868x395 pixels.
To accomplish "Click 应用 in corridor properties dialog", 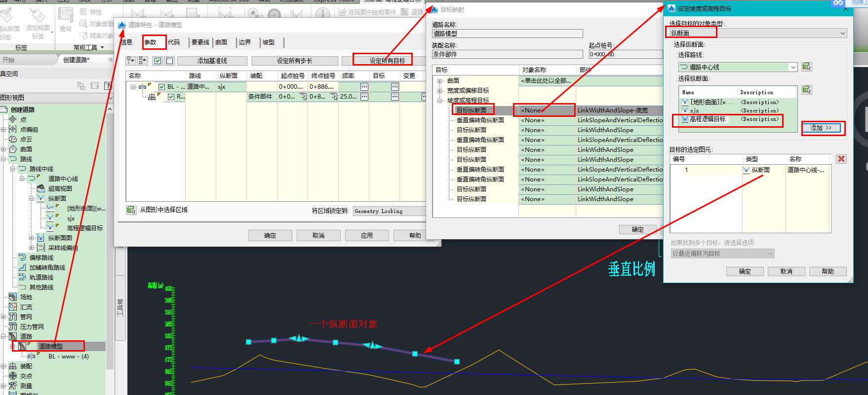I will (x=367, y=235).
